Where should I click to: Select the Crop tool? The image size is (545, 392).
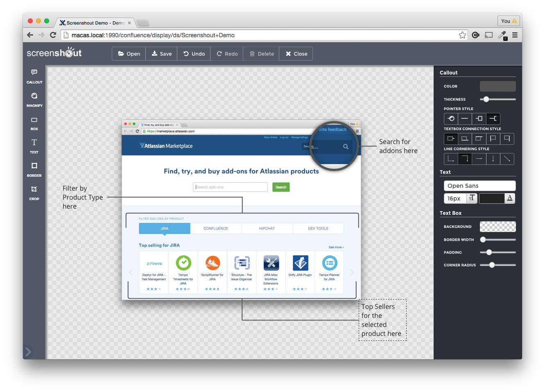tap(34, 193)
